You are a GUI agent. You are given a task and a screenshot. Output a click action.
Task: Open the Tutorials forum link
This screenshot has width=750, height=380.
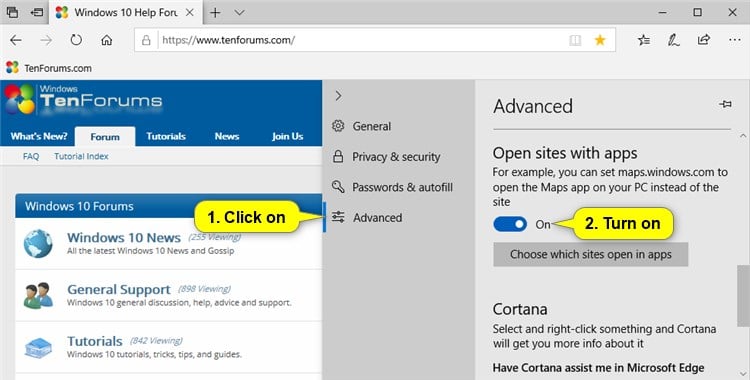95,341
